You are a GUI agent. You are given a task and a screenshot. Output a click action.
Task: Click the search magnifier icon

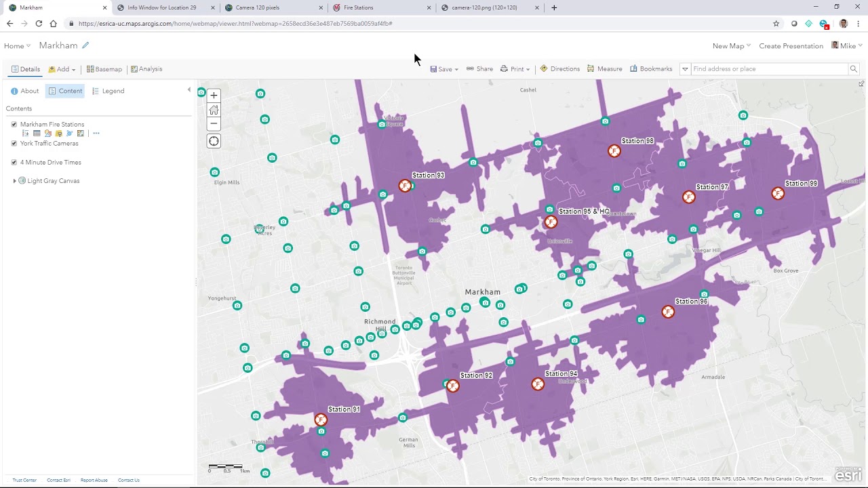coord(854,69)
